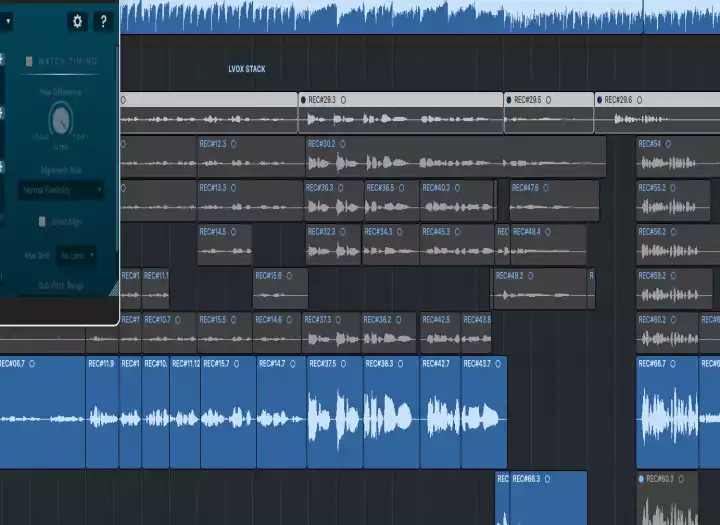
Task: Select the blue clip REC#66.3
Action: pyautogui.click(x=548, y=498)
